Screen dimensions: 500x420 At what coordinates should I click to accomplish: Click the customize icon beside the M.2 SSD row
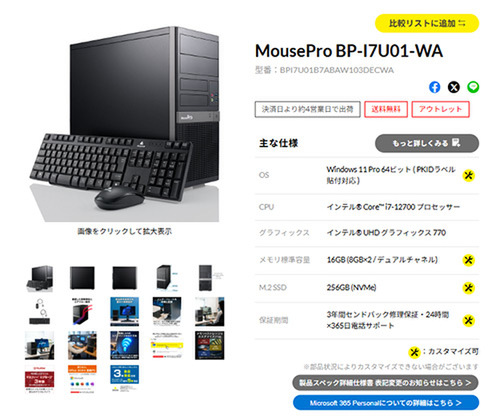468,288
